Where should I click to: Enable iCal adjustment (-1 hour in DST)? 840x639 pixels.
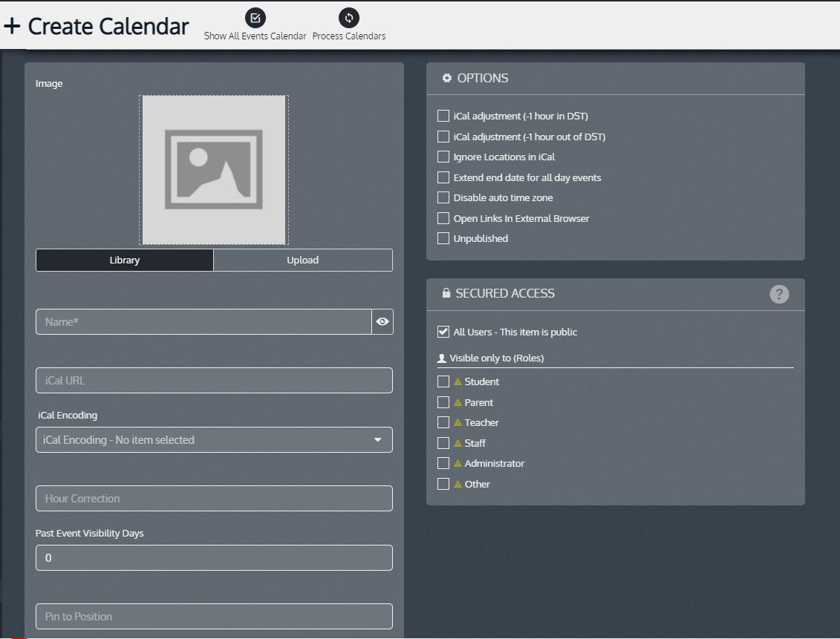(x=443, y=116)
